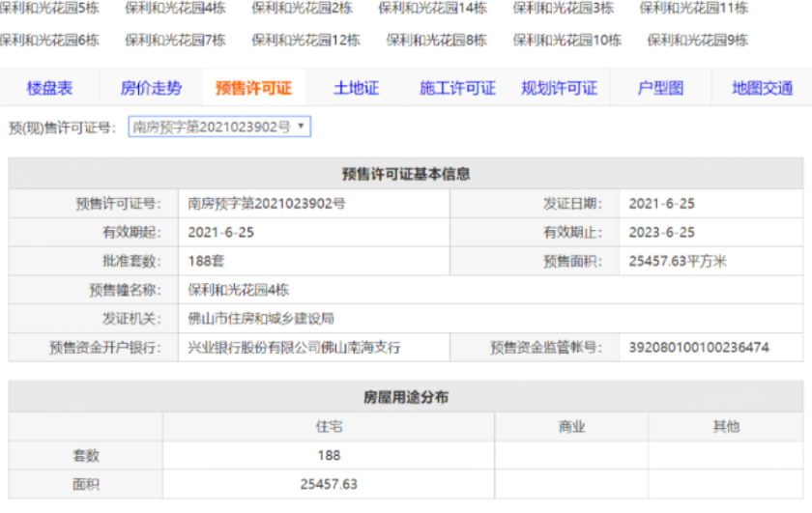Expand the 预售许可证号 dropdown
The width and height of the screenshot is (812, 513).
coord(219,127)
